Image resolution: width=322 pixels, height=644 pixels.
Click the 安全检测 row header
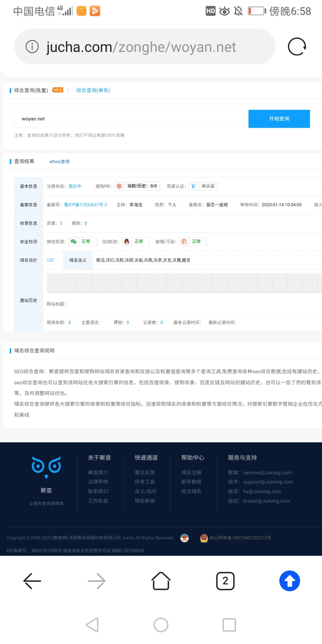29,241
